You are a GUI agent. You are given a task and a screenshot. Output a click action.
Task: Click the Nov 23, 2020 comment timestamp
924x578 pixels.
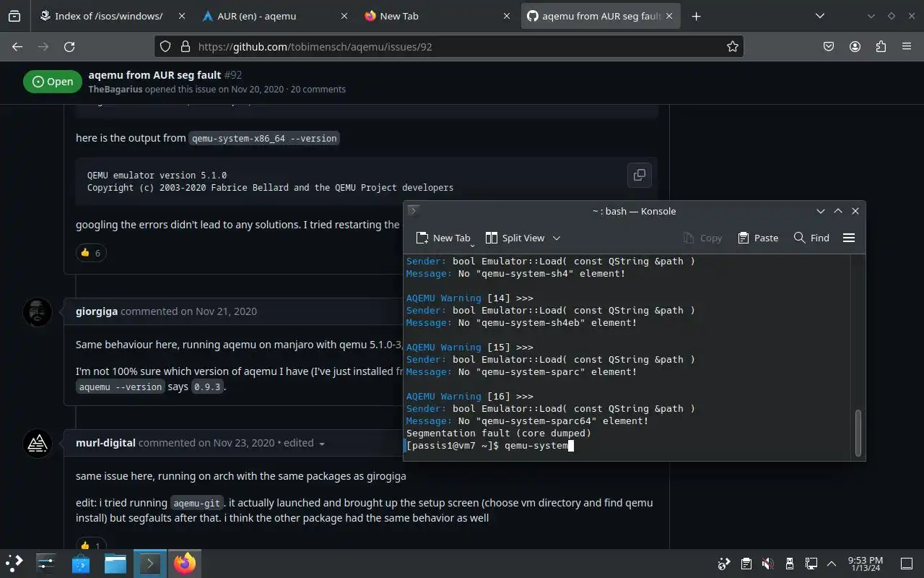point(244,443)
